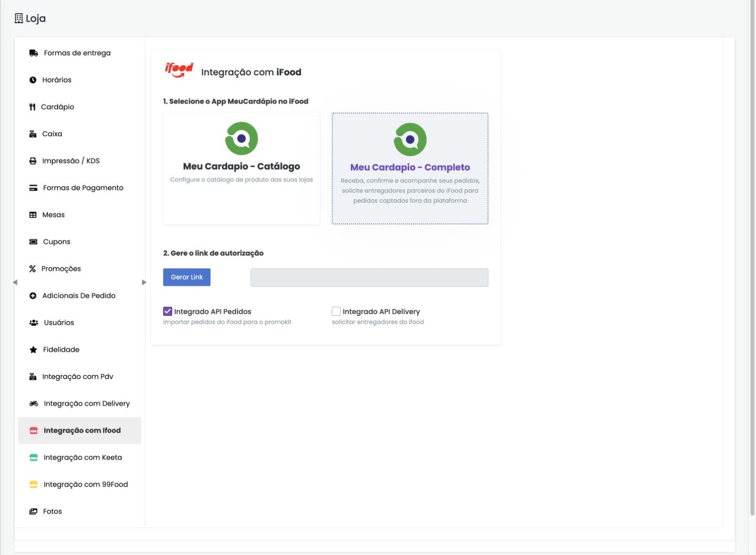Open the Integração com Pdv section

coord(80,377)
